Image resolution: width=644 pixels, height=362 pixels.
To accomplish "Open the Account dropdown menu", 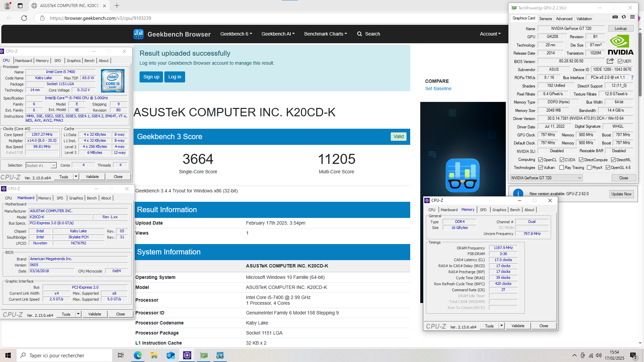I will coord(490,34).
